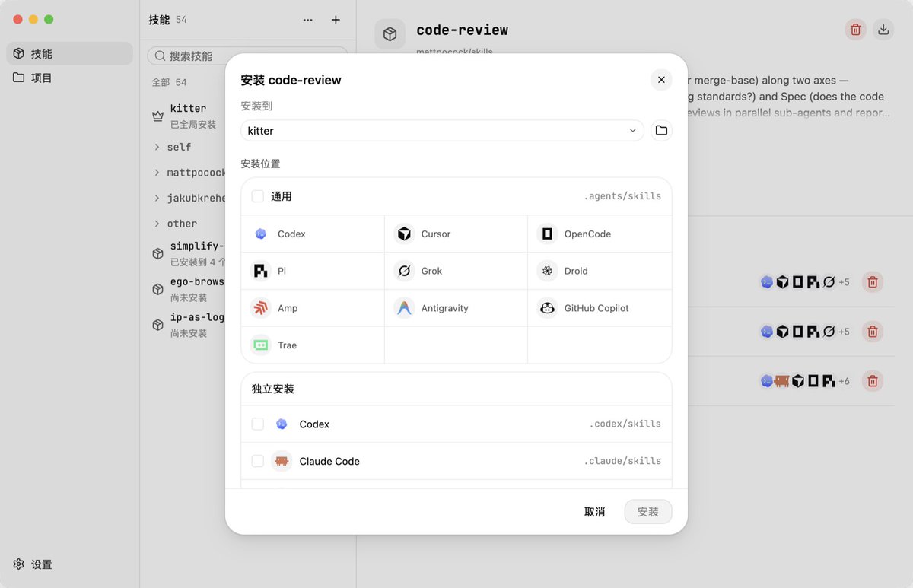Click the .claude/skills path text
This screenshot has width=913, height=588.
pyautogui.click(x=622, y=461)
